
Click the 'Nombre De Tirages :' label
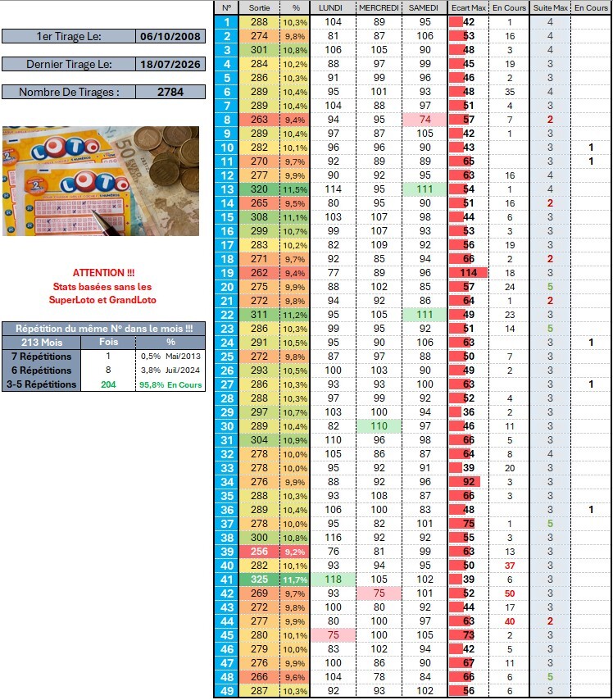69,92
